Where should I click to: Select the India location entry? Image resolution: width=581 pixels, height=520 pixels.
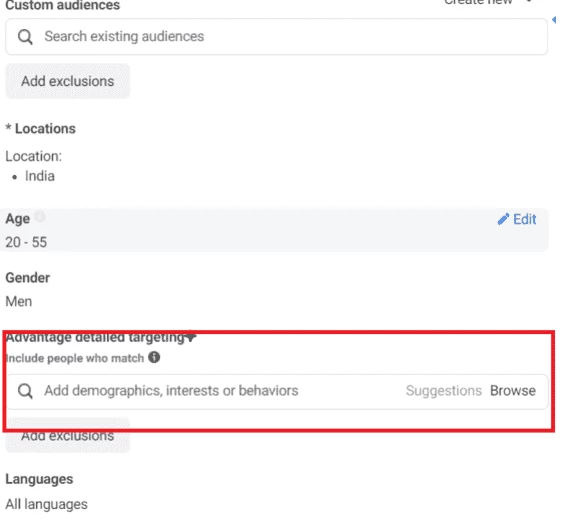point(40,176)
